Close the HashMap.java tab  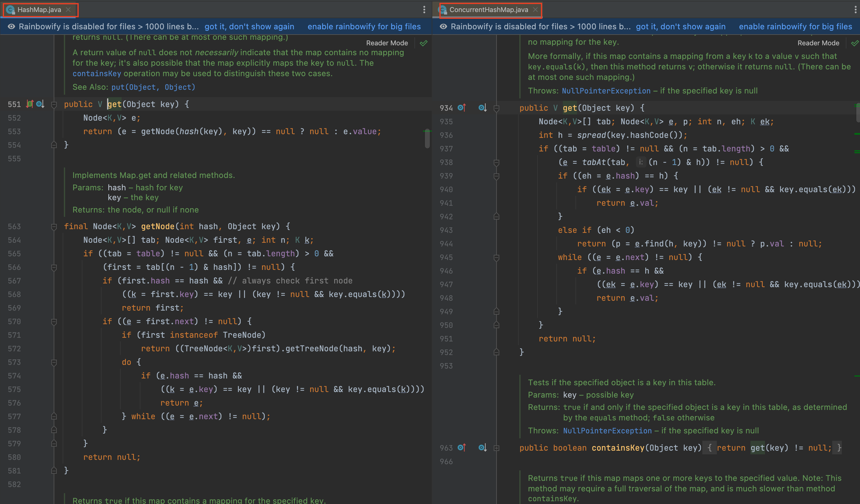[x=68, y=10]
